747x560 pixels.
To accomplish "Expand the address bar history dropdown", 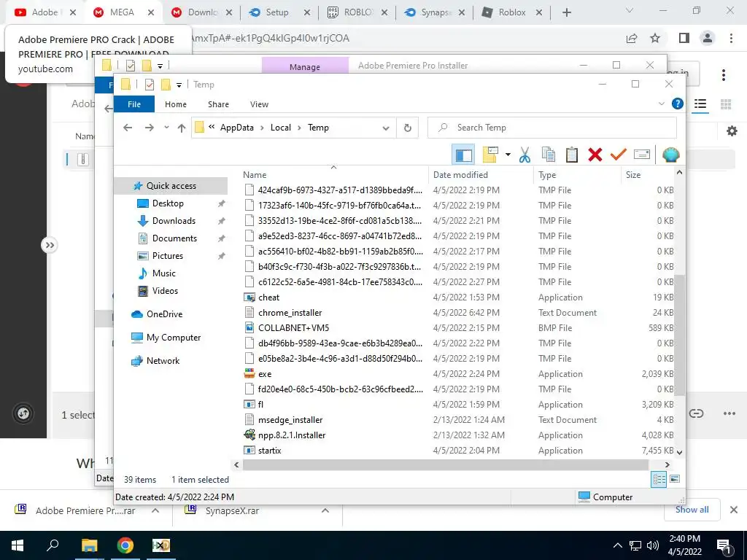I will point(386,128).
